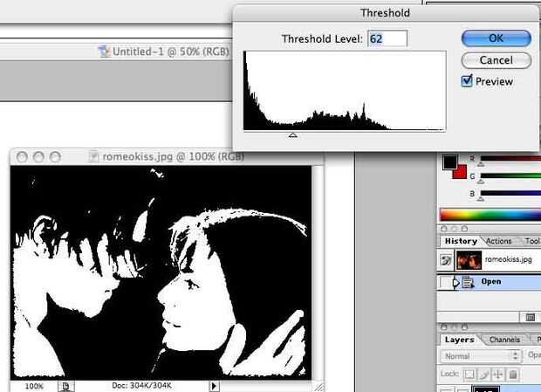Image resolution: width=541 pixels, height=392 pixels.
Task: Click the history brush source icon beside snapshot
Action: [445, 260]
